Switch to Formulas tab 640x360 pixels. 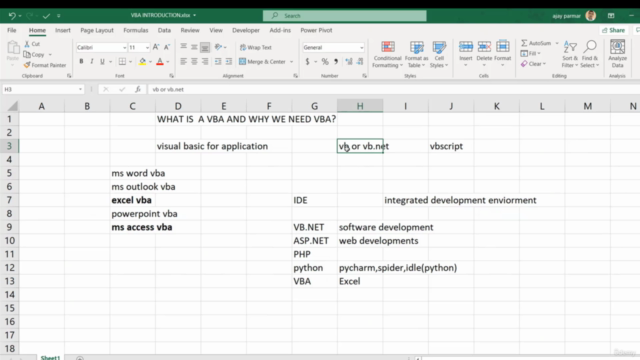[136, 30]
